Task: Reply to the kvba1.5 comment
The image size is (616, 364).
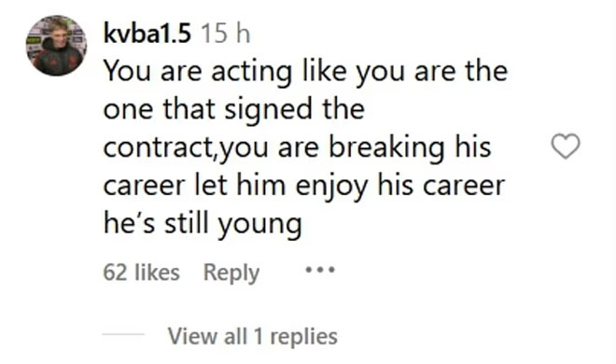Action: point(231,273)
